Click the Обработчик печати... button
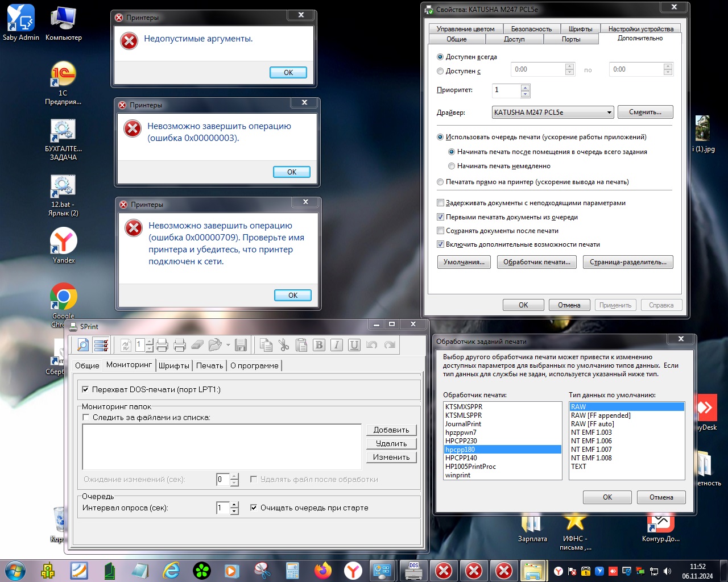This screenshot has height=582, width=728. point(537,262)
